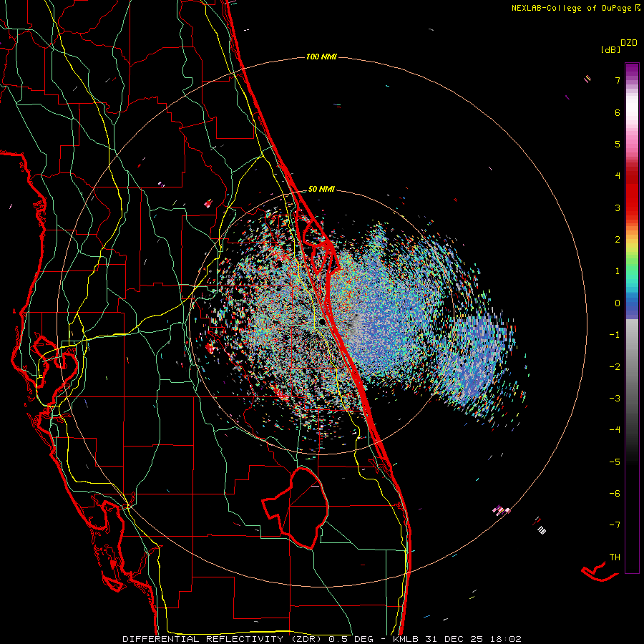Click the 4 value on the color scale
This screenshot has width=644, height=644.
pos(618,176)
